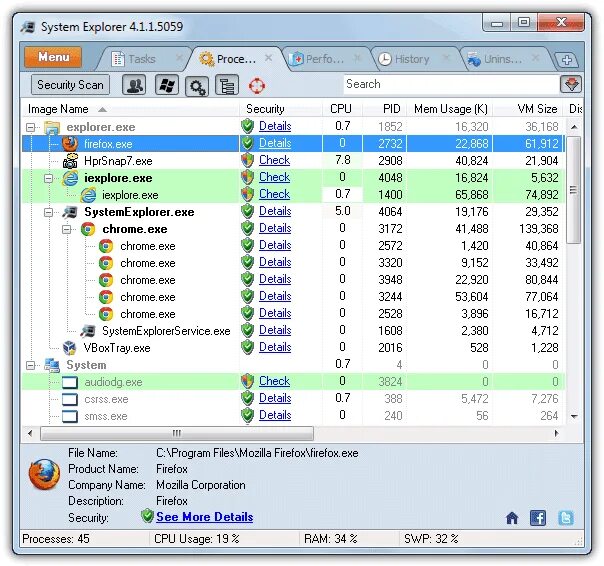Viewport: 604px width, 566px height.
Task: Select the iexplore.exe row with PID 1400
Action: [x=294, y=195]
